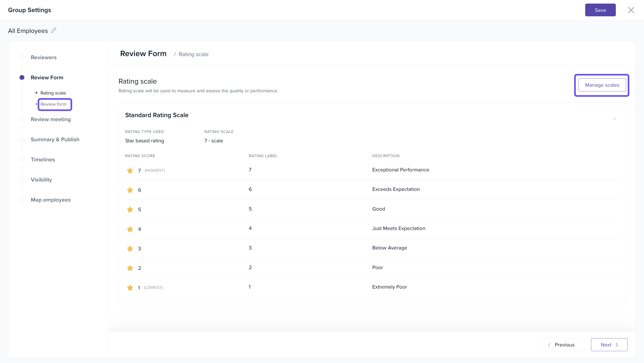Click the star icon in the Good row

point(130,210)
